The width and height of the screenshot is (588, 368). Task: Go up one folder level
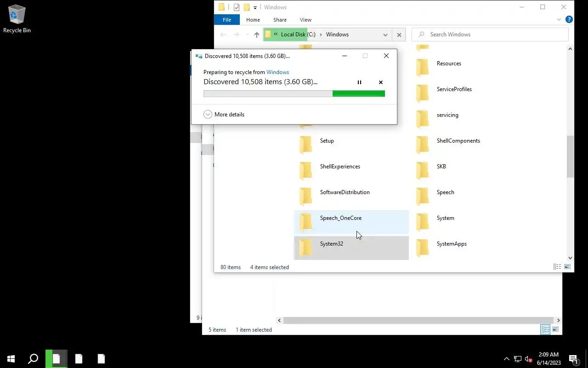pyautogui.click(x=256, y=34)
